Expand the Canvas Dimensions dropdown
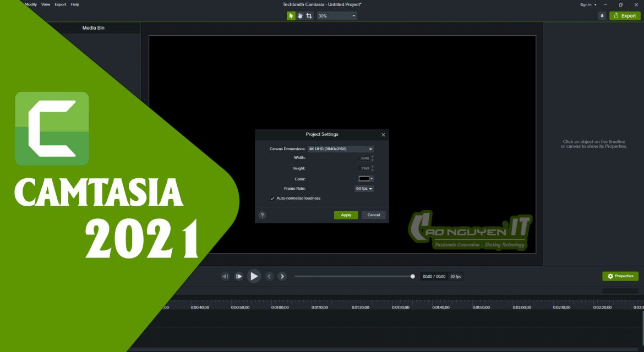Image resolution: width=644 pixels, height=352 pixels. 340,149
